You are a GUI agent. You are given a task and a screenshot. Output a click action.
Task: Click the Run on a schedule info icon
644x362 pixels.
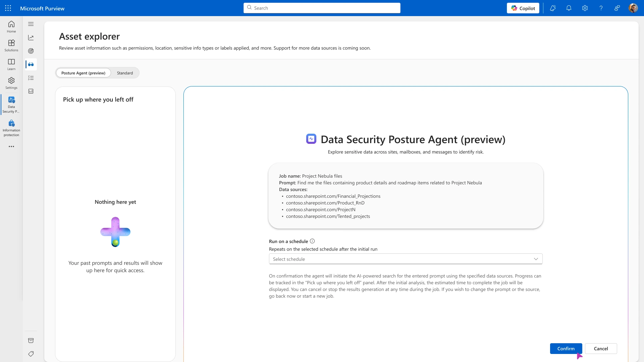(312, 241)
